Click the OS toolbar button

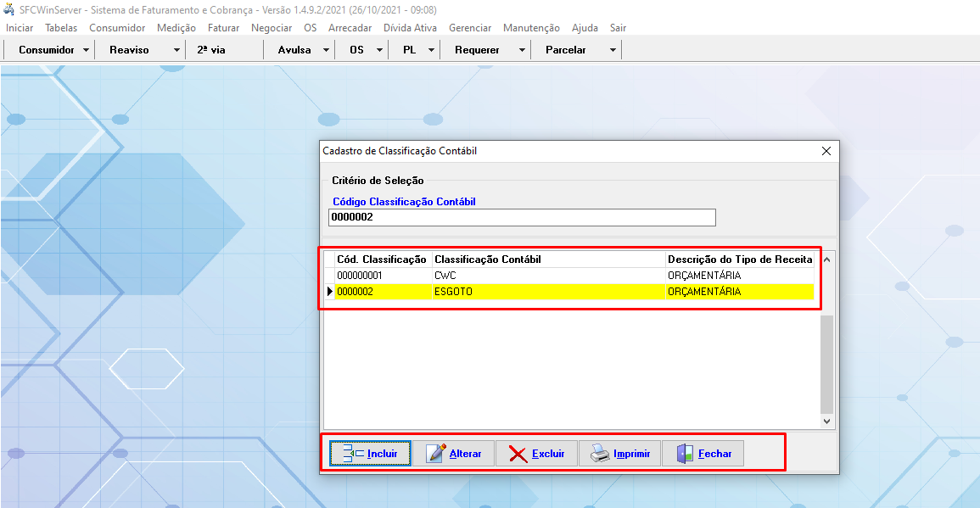(356, 50)
